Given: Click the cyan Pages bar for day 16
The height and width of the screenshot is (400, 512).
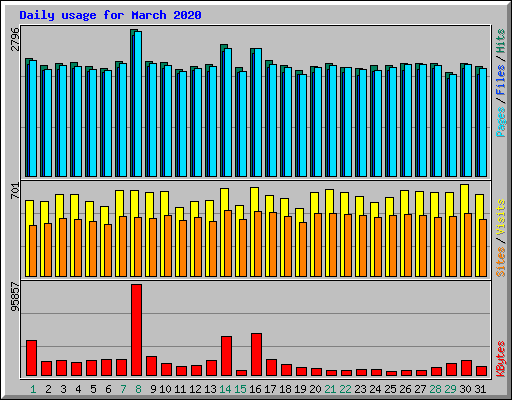Looking at the screenshot, I should (258, 112).
